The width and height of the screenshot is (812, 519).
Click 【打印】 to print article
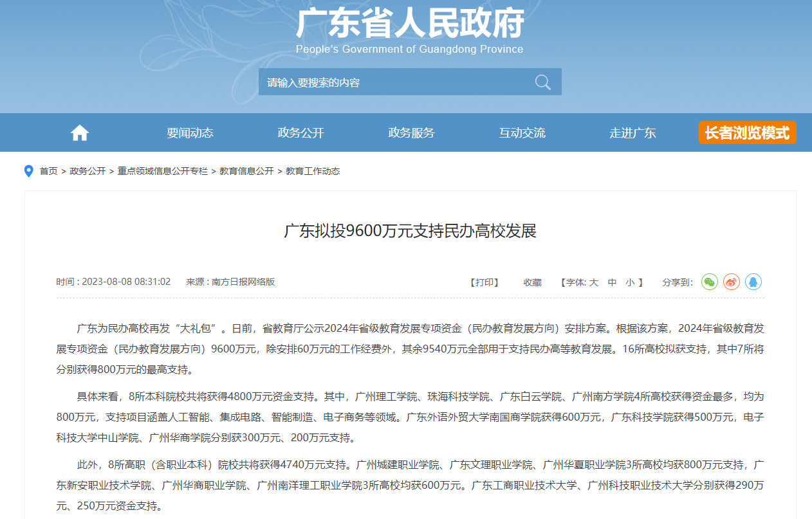point(484,282)
